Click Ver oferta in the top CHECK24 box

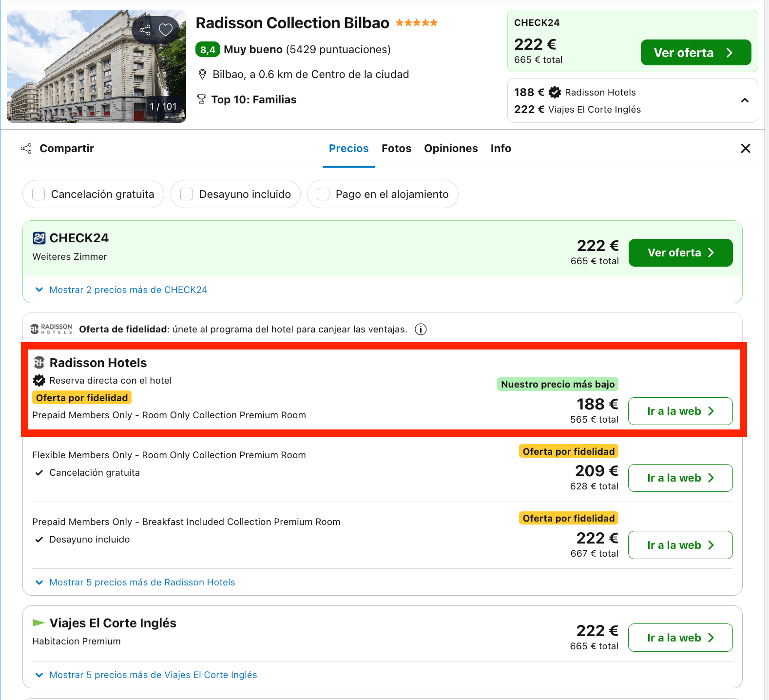point(696,53)
